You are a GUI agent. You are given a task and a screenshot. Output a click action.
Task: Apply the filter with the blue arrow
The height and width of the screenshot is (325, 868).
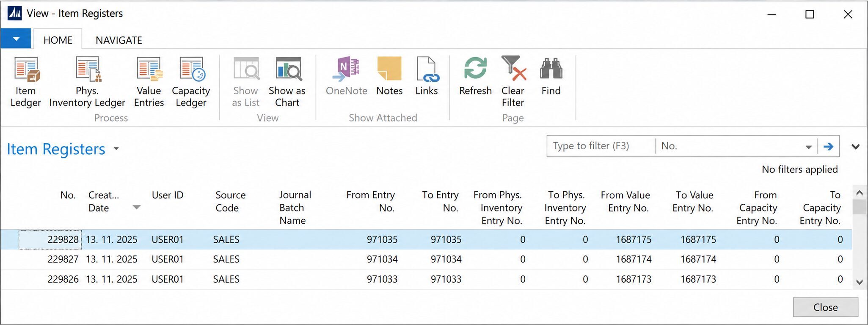pyautogui.click(x=828, y=146)
